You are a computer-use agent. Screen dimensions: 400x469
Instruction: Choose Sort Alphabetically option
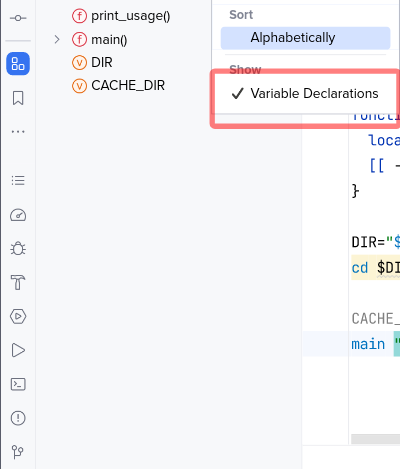[x=305, y=38]
